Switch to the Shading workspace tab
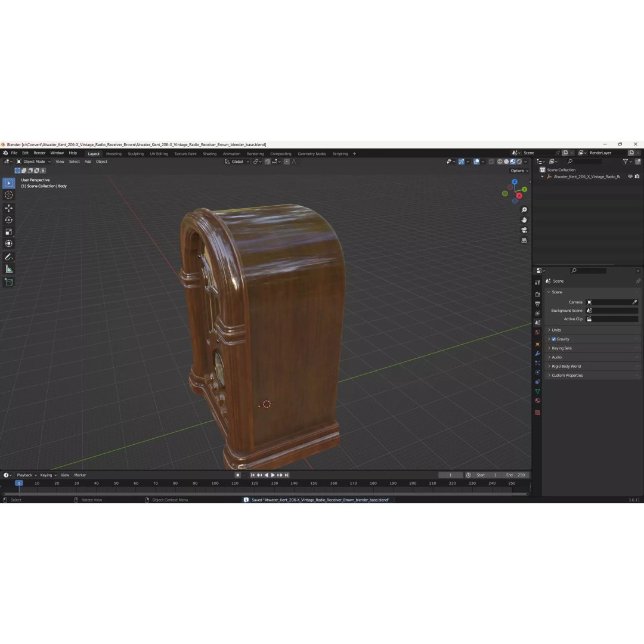The width and height of the screenshot is (644, 644). pyautogui.click(x=209, y=154)
